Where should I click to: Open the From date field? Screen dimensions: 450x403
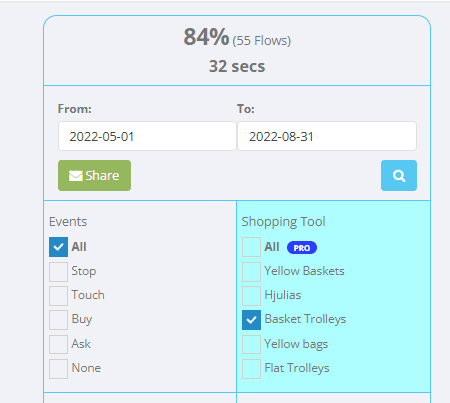coord(147,136)
